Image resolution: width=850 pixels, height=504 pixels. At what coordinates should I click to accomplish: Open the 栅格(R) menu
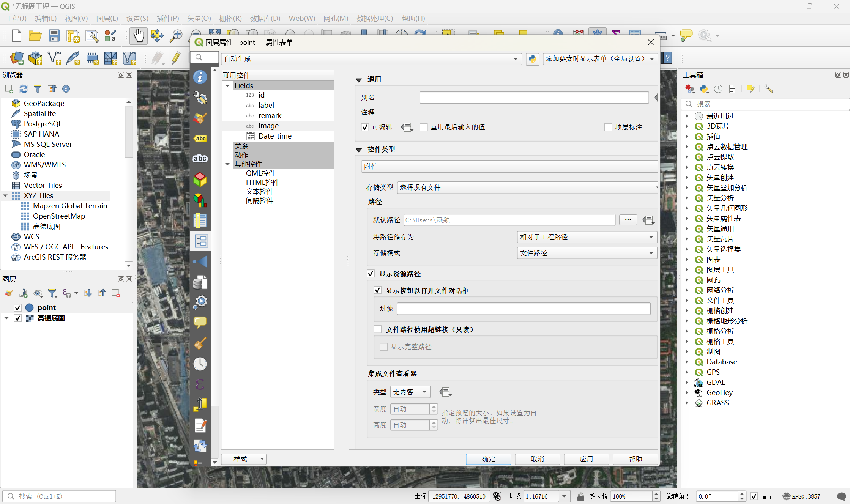[230, 18]
